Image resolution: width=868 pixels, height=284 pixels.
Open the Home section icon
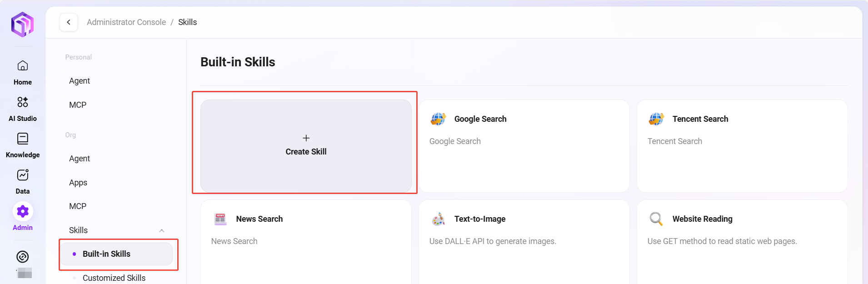(23, 66)
